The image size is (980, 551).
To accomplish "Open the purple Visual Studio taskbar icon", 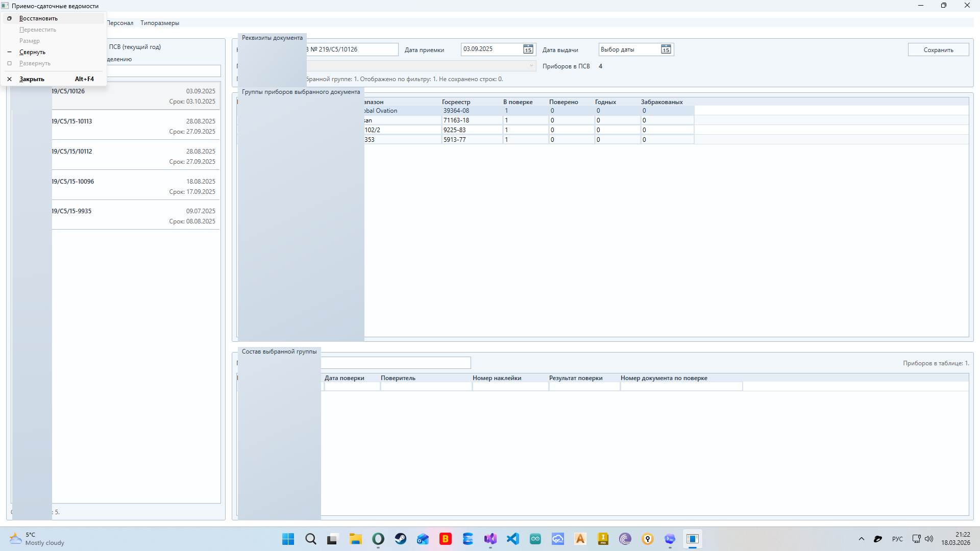I will 491,539.
